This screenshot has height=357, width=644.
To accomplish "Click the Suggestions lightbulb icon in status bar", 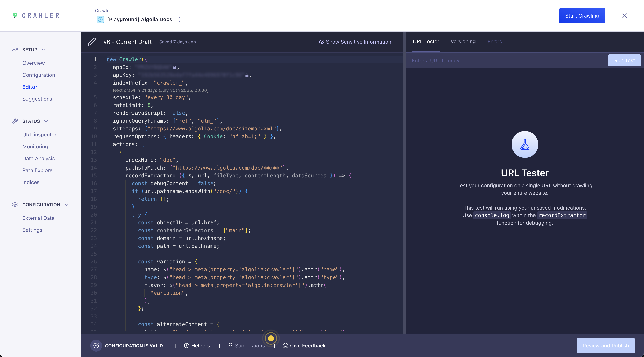I will tap(231, 345).
